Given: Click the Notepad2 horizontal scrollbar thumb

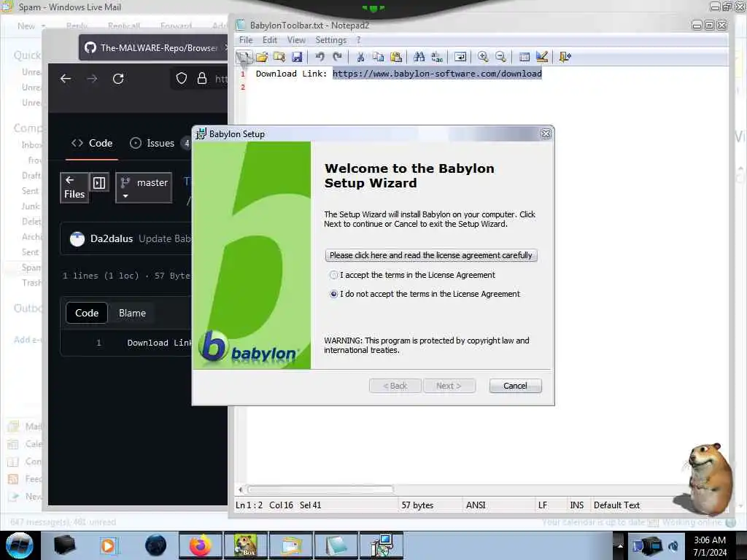Looking at the screenshot, I should (320, 489).
